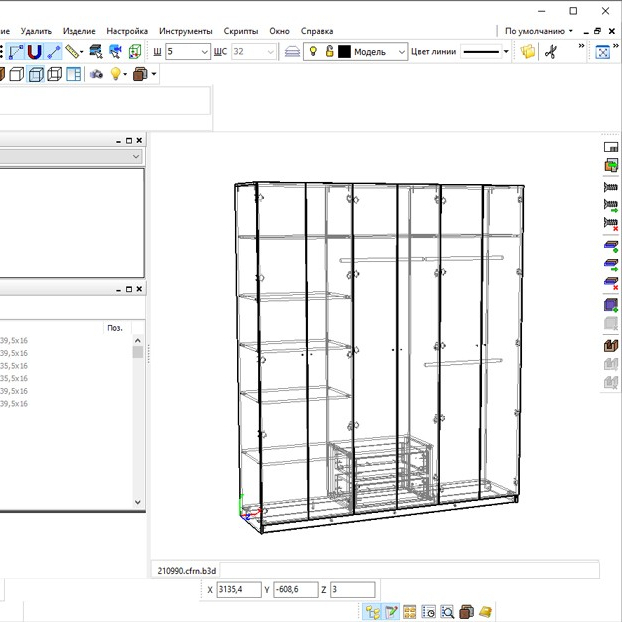Click the magnifier search icon in status bar
The width and height of the screenshot is (622, 622).
(447, 612)
